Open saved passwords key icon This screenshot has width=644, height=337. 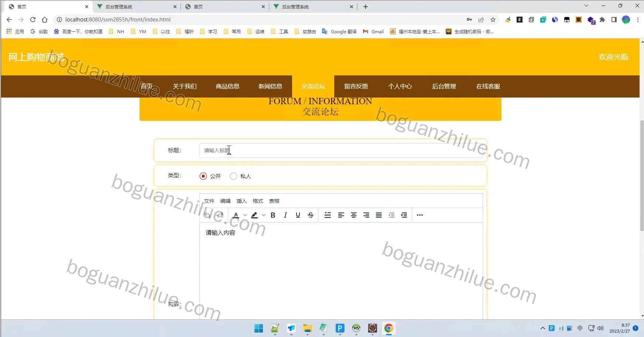pyautogui.click(x=469, y=20)
